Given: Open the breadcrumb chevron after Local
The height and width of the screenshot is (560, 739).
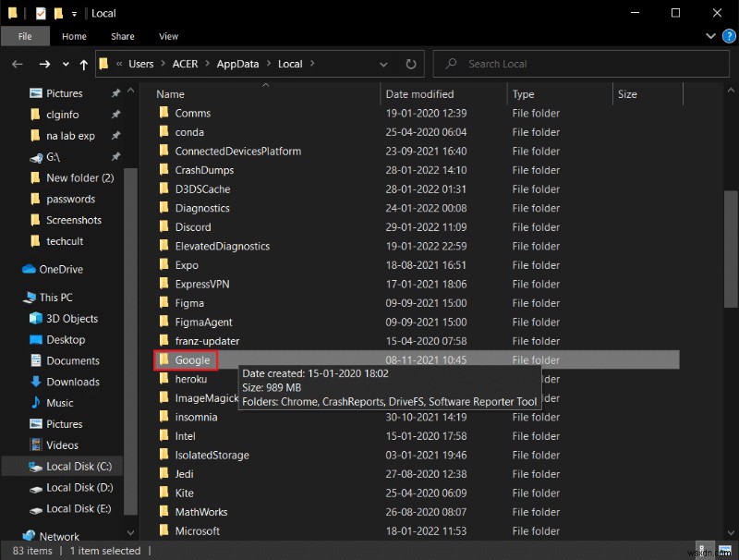Looking at the screenshot, I should coord(311,64).
